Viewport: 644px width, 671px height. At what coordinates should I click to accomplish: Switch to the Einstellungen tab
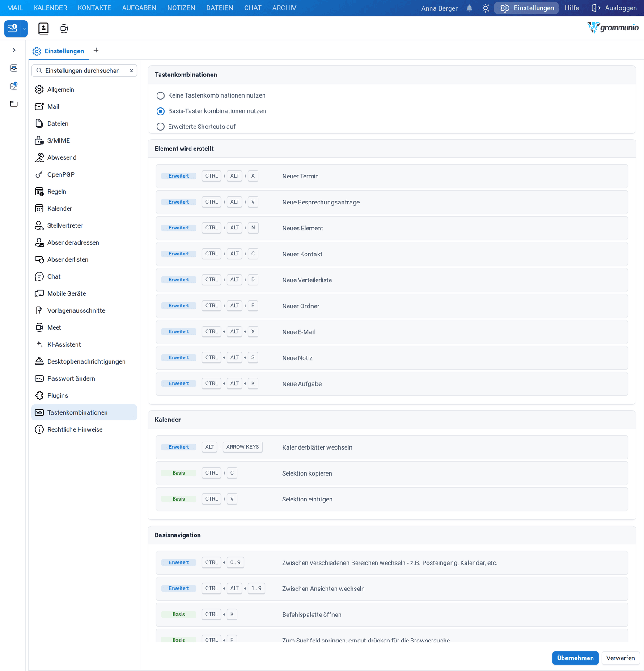click(59, 51)
